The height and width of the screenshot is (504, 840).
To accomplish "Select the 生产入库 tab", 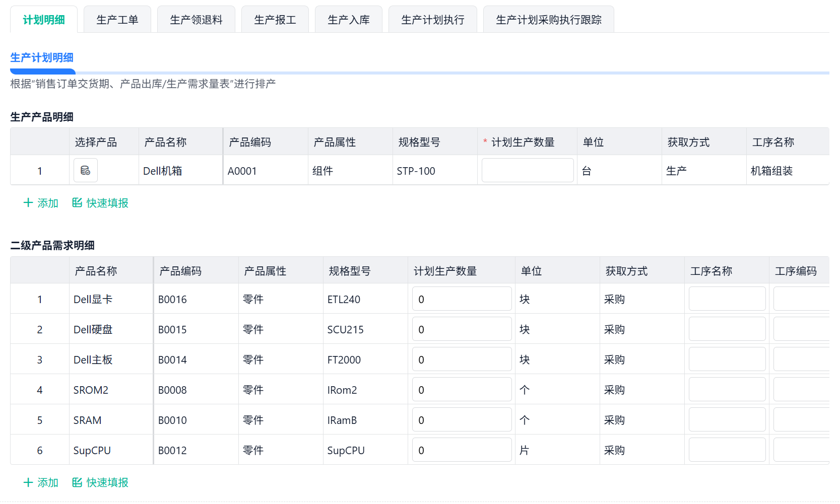I will pyautogui.click(x=349, y=20).
